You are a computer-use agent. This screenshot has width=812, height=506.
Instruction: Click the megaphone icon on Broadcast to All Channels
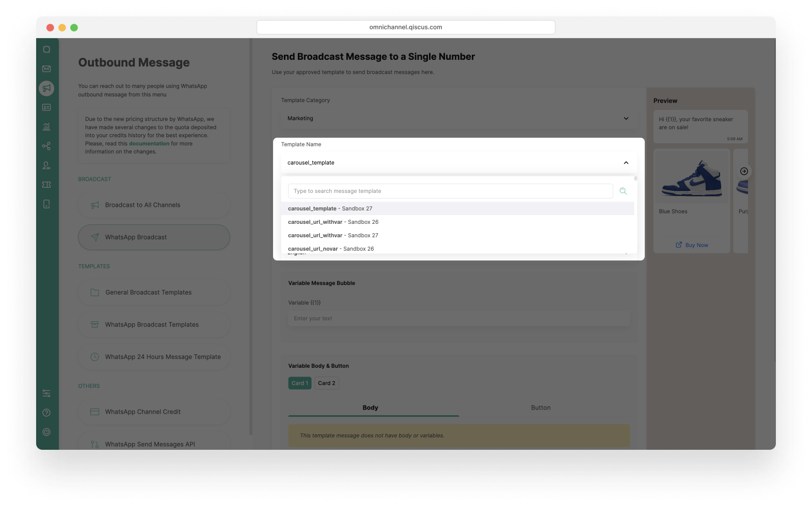click(x=95, y=205)
